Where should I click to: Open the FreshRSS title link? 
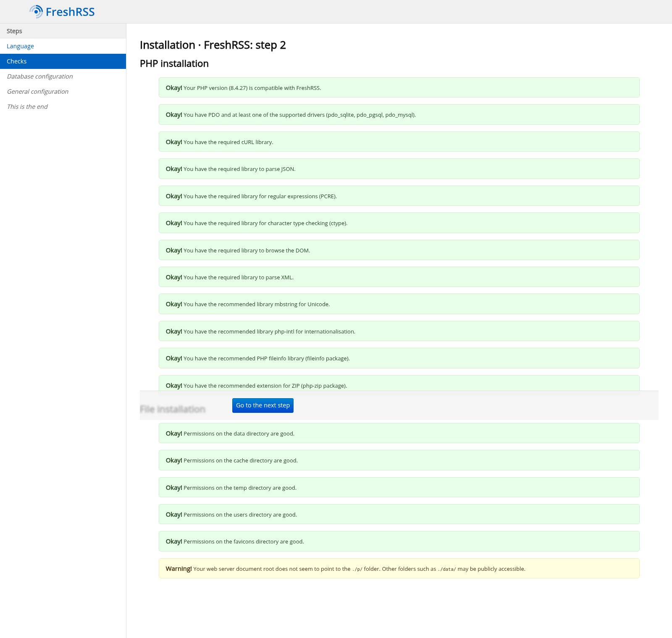point(70,12)
